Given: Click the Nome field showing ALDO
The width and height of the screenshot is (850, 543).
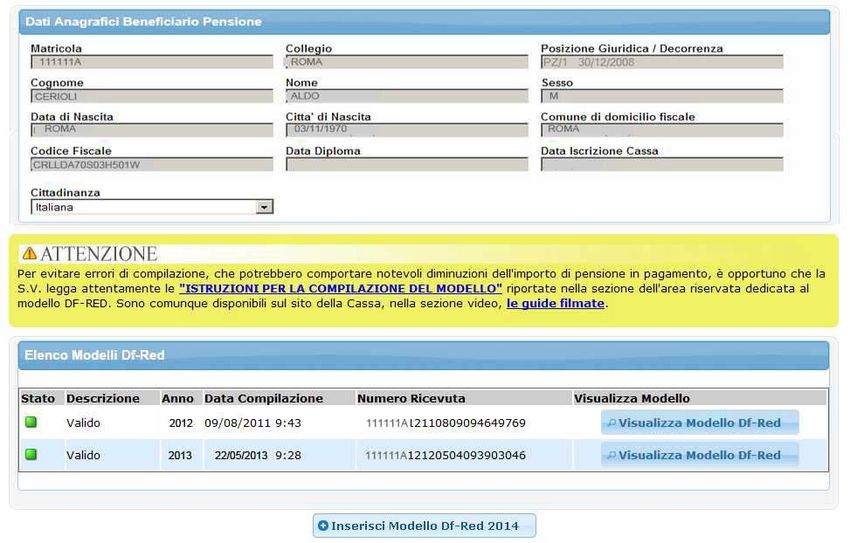Looking at the screenshot, I should click(x=406, y=96).
